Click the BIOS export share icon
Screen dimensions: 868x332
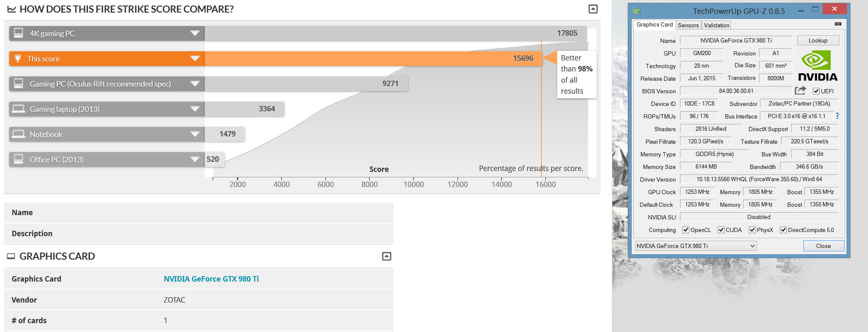tap(800, 90)
